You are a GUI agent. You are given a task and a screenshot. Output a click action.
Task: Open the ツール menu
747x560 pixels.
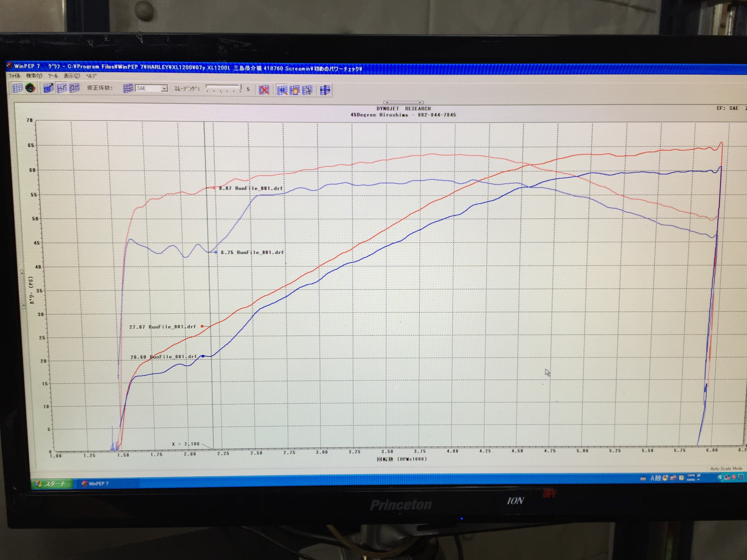pyautogui.click(x=53, y=76)
